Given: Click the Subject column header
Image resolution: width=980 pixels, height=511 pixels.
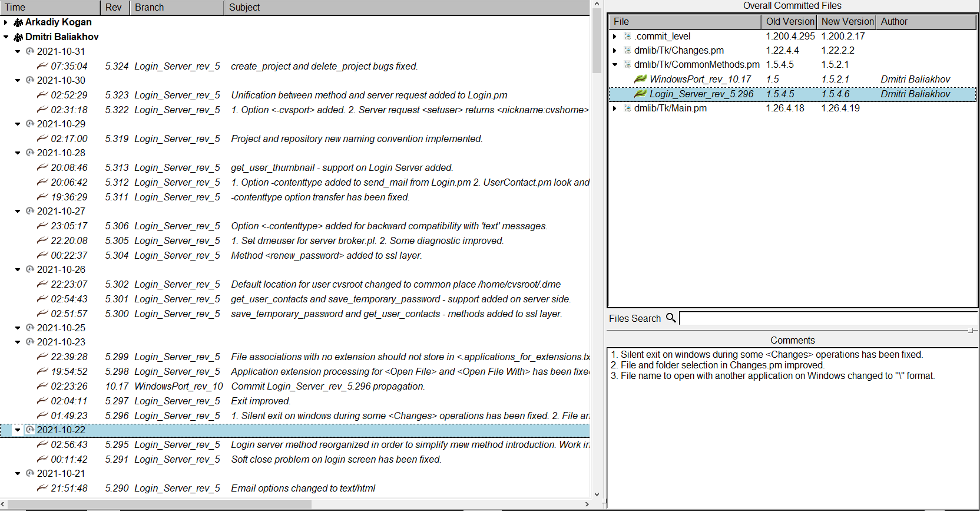Looking at the screenshot, I should pos(406,8).
